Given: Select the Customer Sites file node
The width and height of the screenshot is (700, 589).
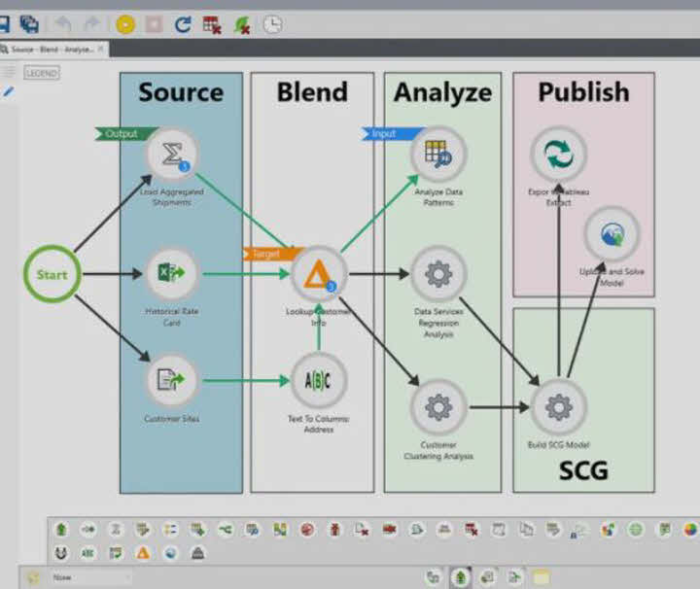Looking at the screenshot, I should point(172,381).
